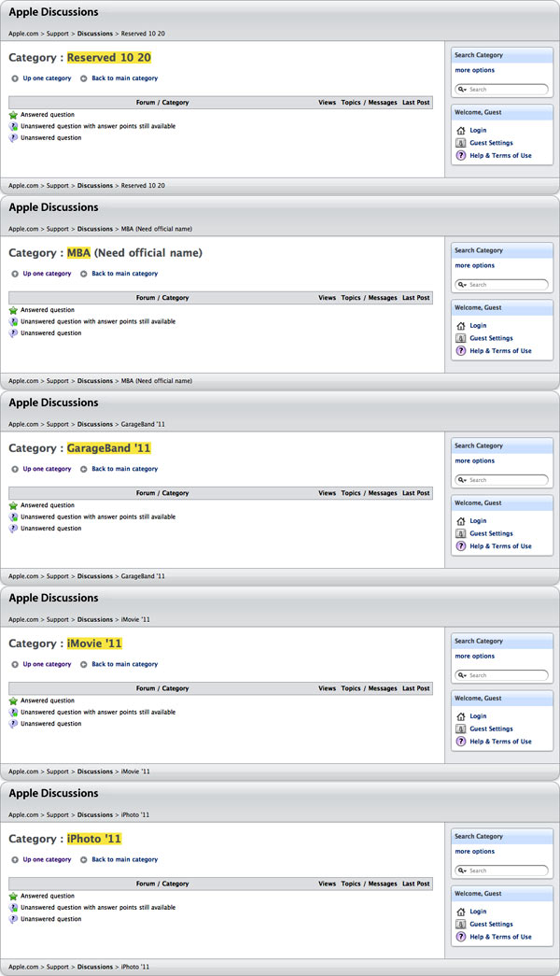Click the Help question-mark icon in iPhoto '11 section
The height and width of the screenshot is (976, 560).
(x=461, y=937)
